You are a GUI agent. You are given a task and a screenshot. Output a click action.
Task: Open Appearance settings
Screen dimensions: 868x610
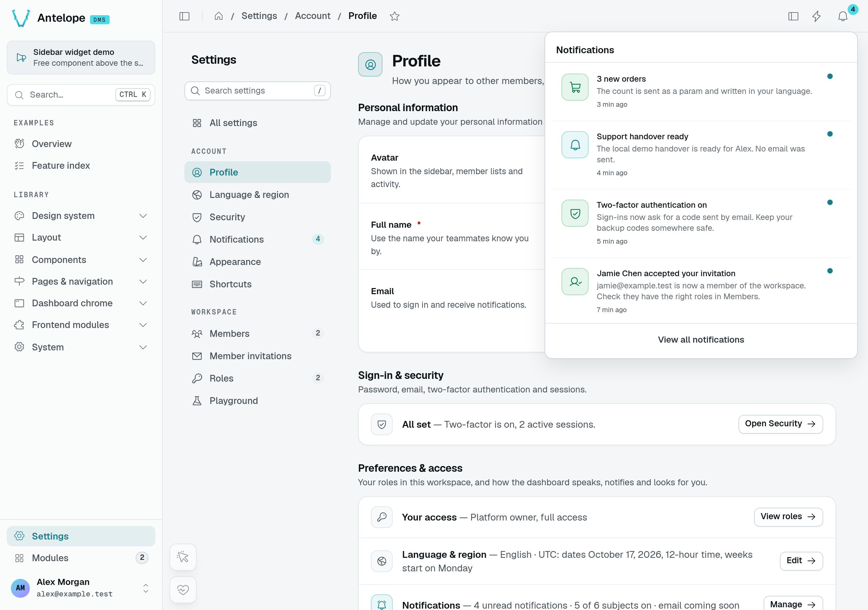(257, 262)
